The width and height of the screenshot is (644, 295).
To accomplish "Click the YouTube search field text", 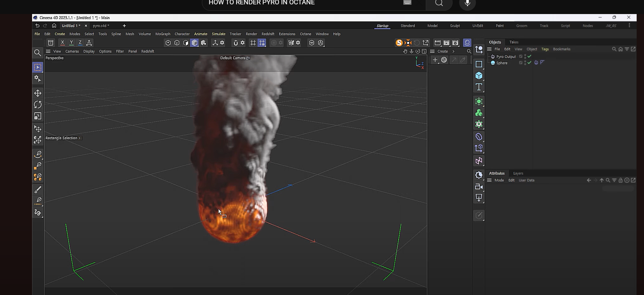I will 261,3.
